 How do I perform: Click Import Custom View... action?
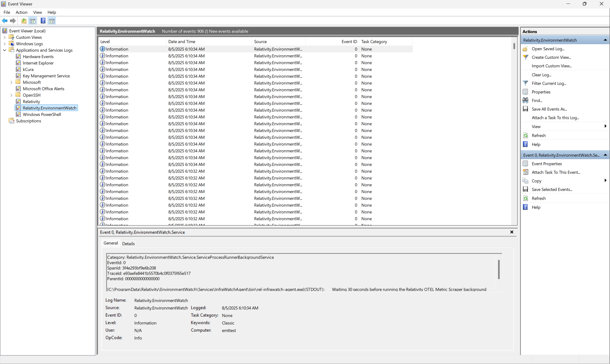(552, 66)
